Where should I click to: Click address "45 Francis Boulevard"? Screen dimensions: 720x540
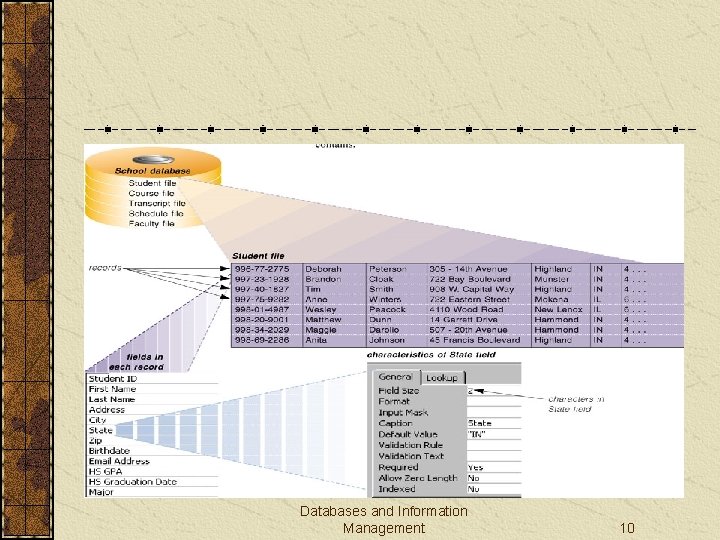click(x=475, y=340)
